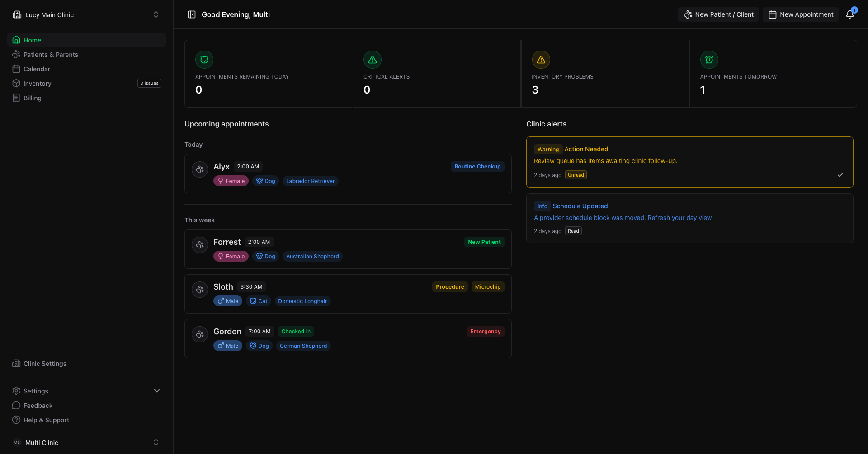Open the Schedule Updated alert
Viewport: 868px width, 454px height.
tap(690, 218)
